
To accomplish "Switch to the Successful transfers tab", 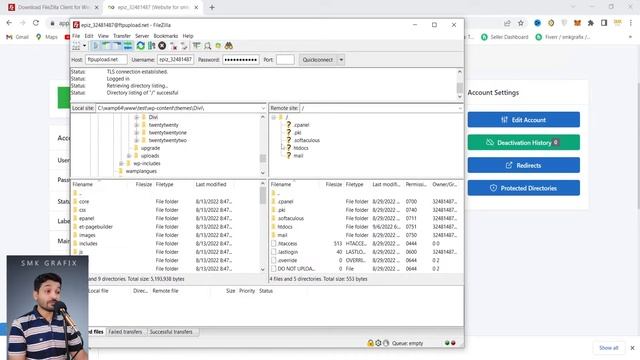I will click(171, 332).
